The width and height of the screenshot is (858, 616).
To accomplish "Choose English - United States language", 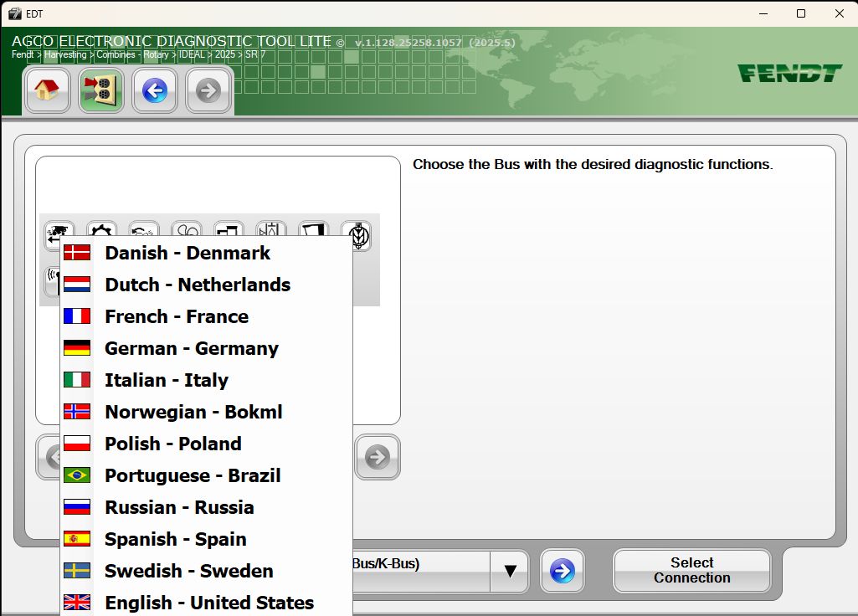I will pyautogui.click(x=206, y=603).
